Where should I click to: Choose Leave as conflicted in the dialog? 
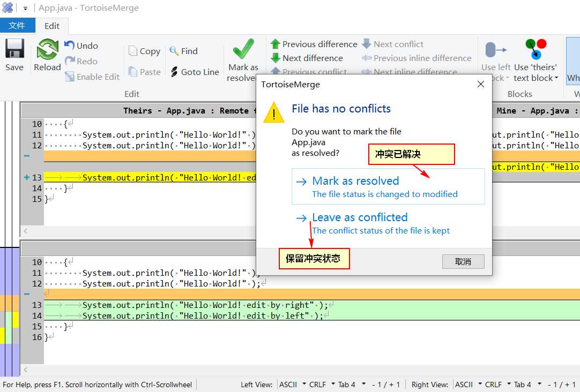click(388, 223)
